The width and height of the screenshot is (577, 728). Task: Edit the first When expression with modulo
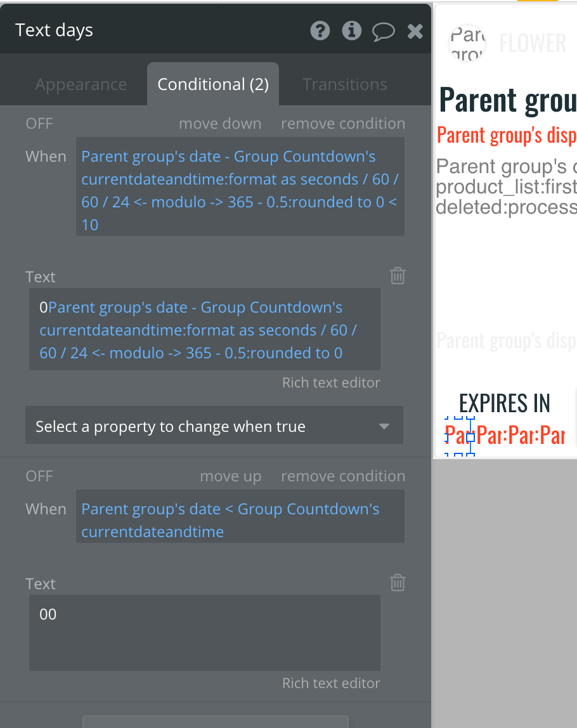240,190
